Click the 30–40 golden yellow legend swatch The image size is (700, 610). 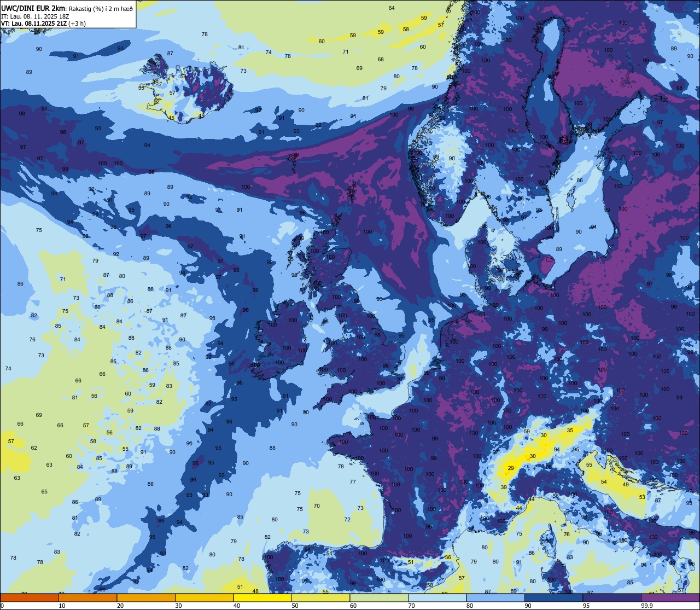204,597
